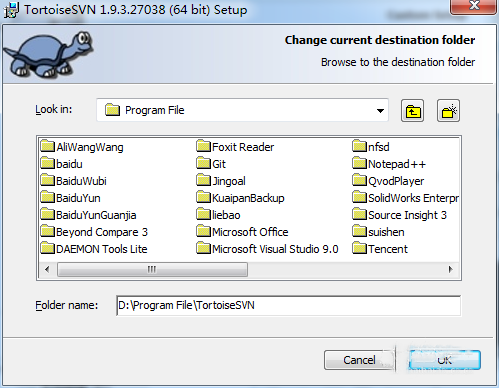
Task: Click the Create New Folder icon
Action: coord(448,111)
